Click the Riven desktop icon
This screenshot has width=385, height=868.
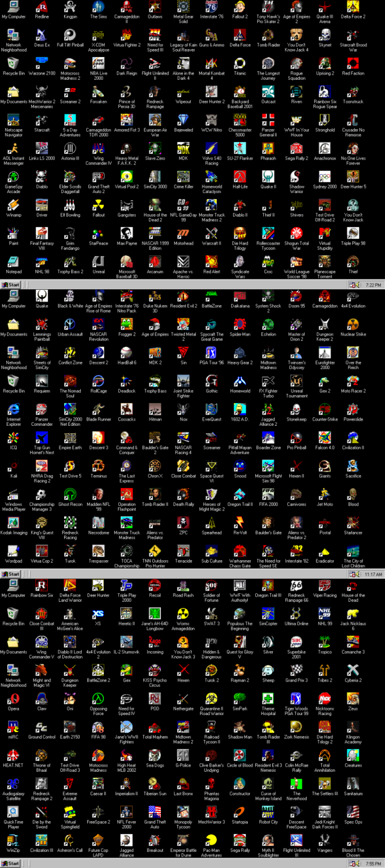[x=297, y=91]
